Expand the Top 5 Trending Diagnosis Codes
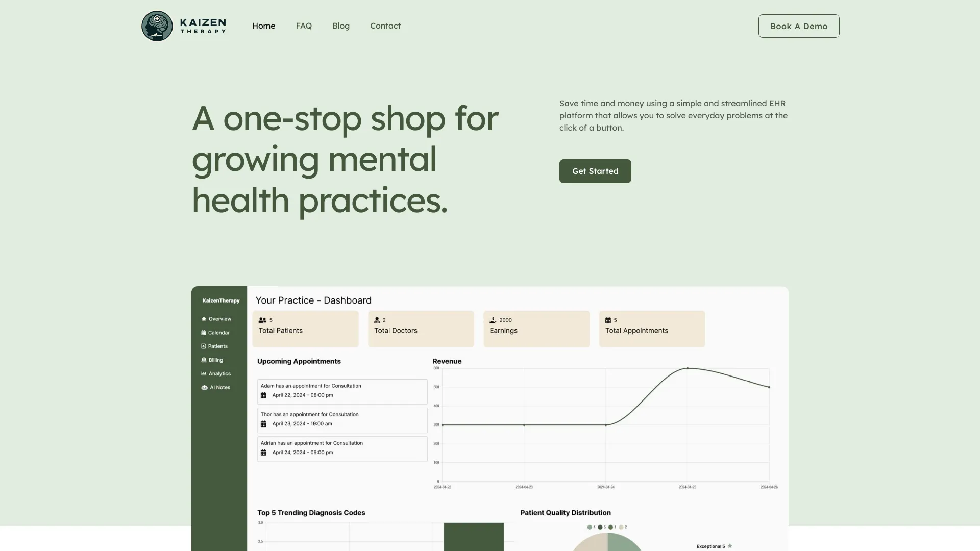The image size is (980, 551). click(x=310, y=512)
